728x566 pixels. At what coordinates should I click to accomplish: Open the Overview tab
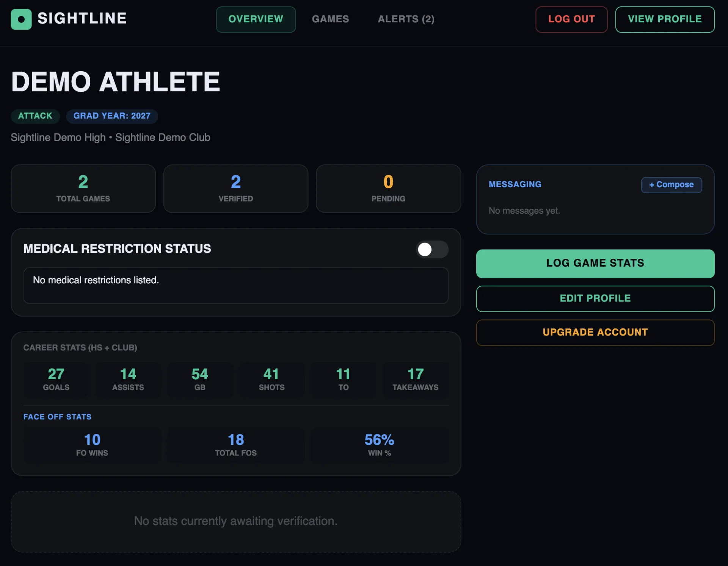click(256, 19)
